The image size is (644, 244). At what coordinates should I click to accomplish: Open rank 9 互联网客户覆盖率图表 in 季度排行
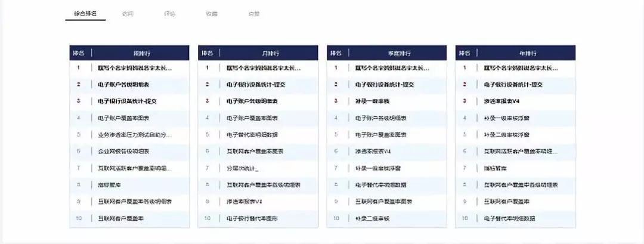click(383, 201)
